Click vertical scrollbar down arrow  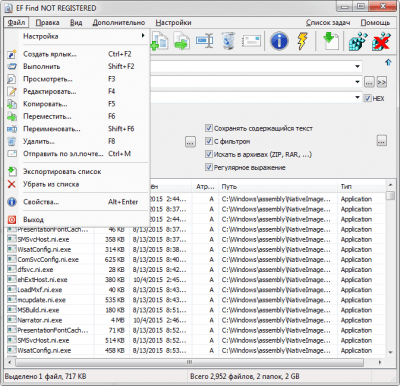390,352
